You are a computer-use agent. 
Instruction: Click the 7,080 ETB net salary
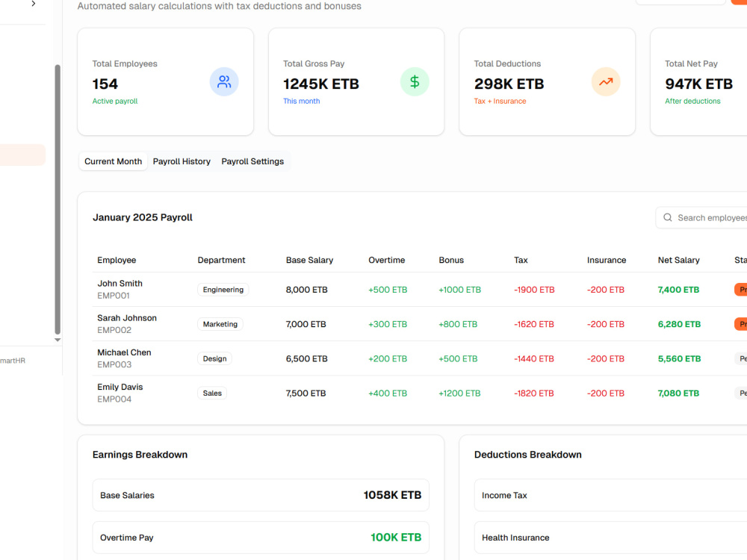coord(678,393)
